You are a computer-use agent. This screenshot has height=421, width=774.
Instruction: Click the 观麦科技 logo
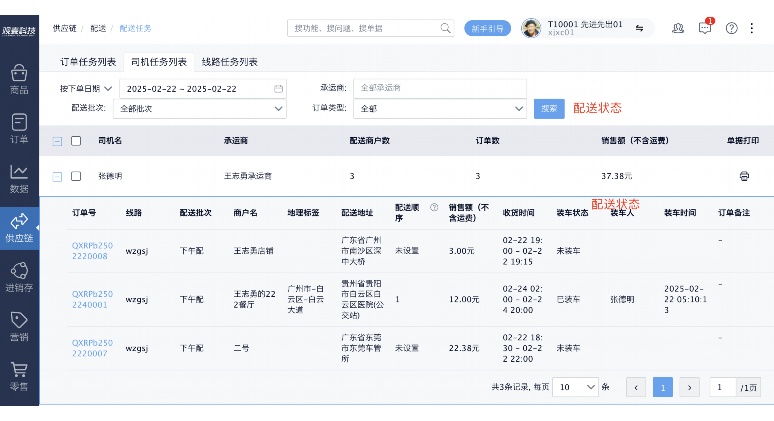[x=19, y=31]
